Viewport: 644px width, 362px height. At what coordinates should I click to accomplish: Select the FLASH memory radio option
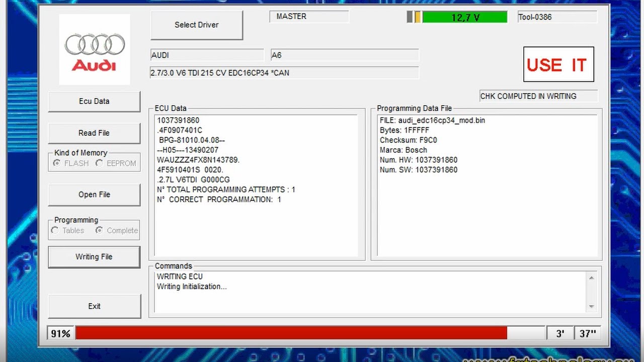[71, 163]
